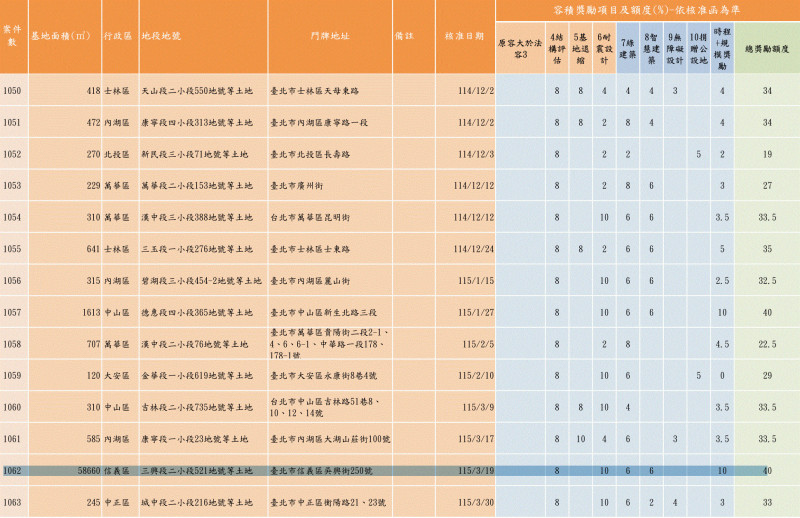The image size is (800, 518).
Task: Click case number 1052 cell
Action: 12,154
